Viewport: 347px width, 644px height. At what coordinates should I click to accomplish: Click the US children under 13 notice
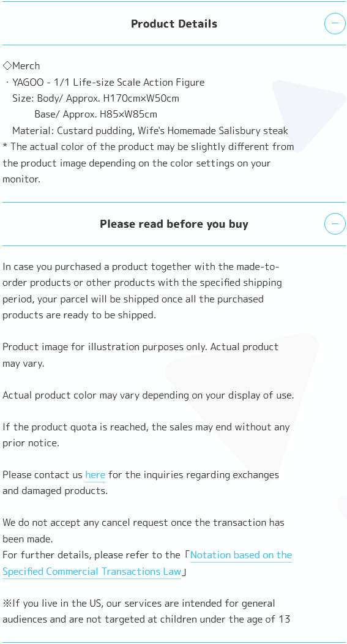coord(147,611)
